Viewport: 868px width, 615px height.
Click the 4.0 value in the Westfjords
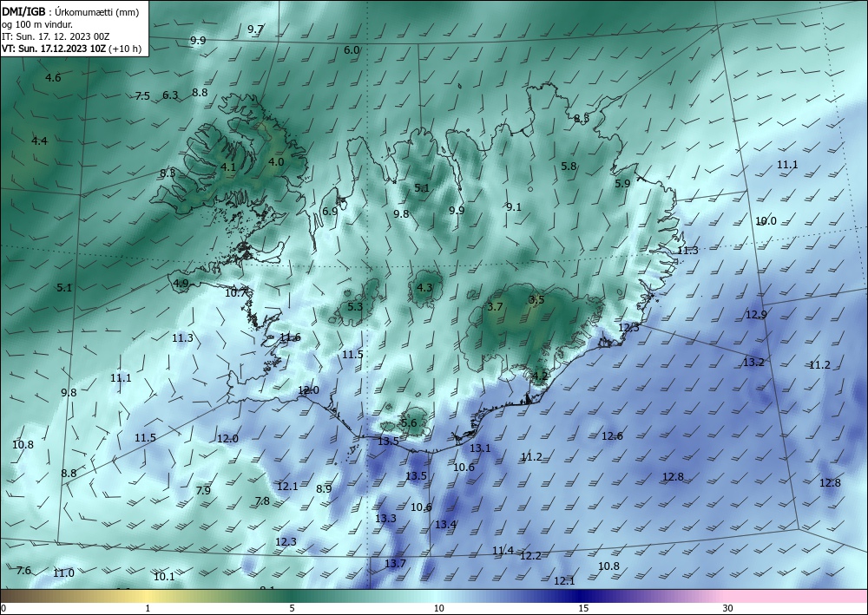(x=276, y=161)
